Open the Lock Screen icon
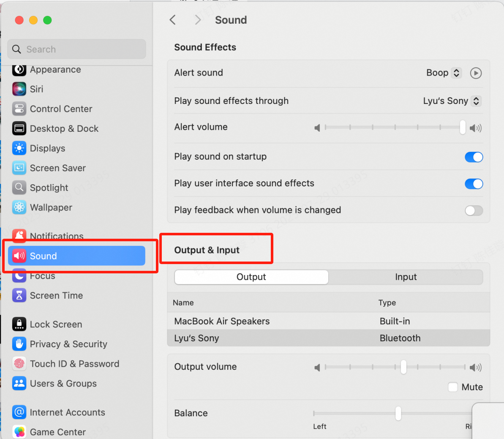The height and width of the screenshot is (439, 504). [x=19, y=324]
